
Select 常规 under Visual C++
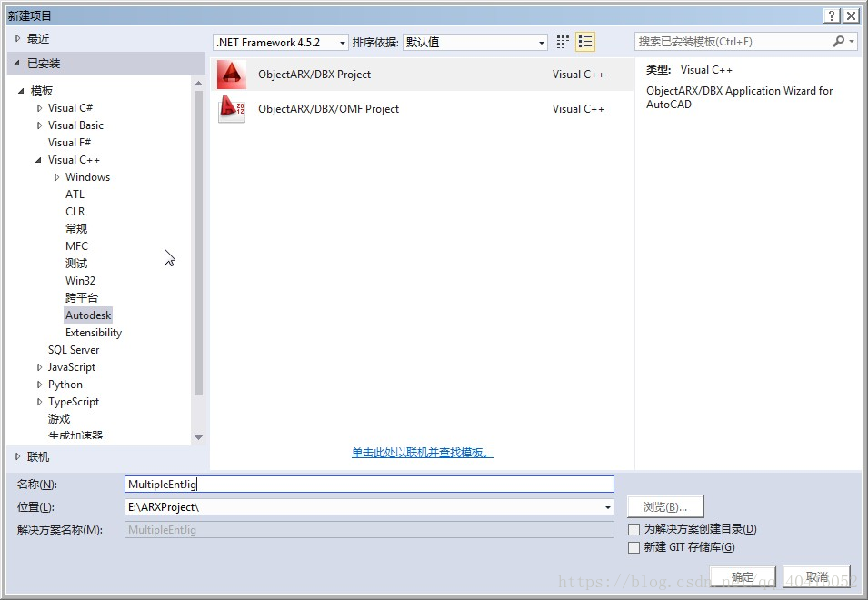(75, 228)
